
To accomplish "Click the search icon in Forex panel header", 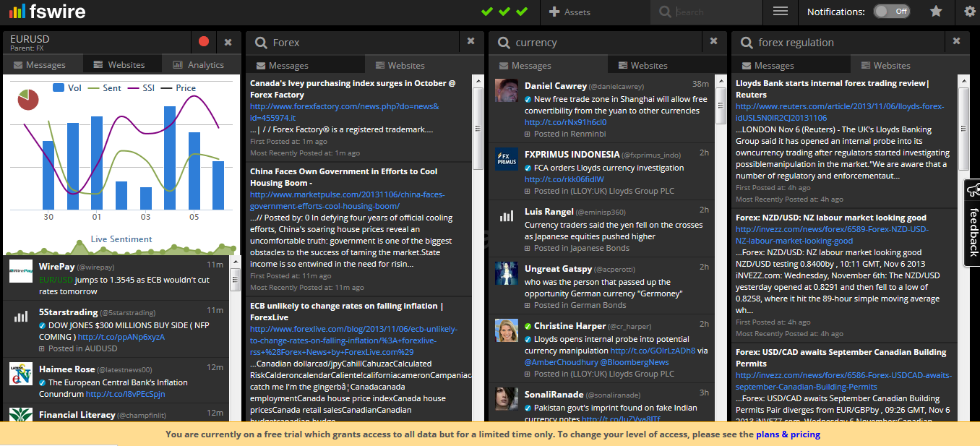I will tap(260, 43).
